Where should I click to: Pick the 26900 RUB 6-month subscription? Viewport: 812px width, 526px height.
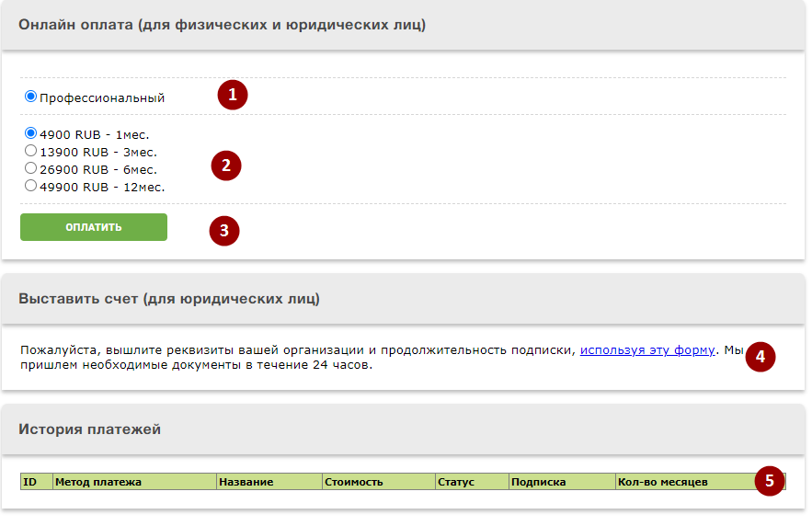point(30,168)
